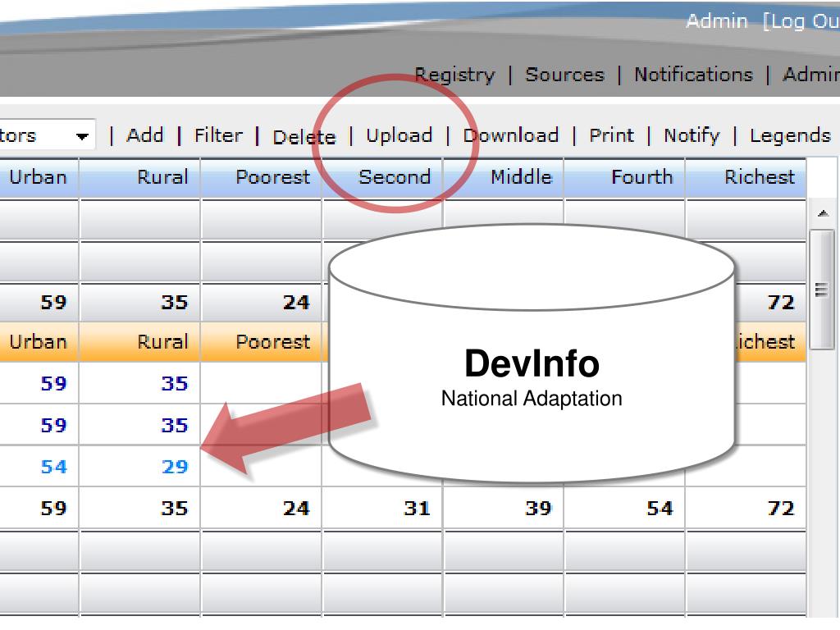Click the light blue value 29
Viewport: 840px width, 630px height.
coord(176,467)
